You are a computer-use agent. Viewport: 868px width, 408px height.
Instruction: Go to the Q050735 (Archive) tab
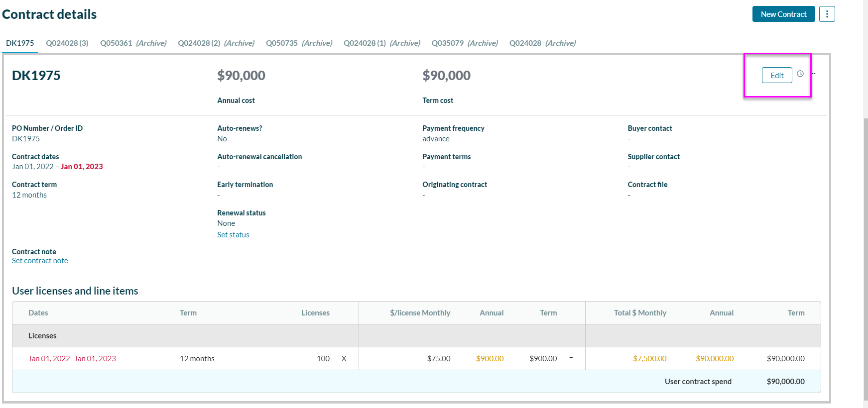point(299,43)
